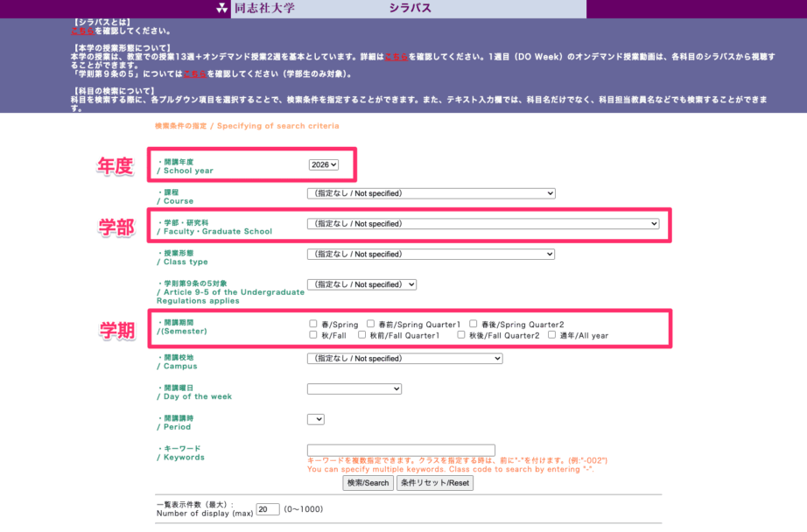Open the School year dropdown showing 2026
The image size is (807, 532).
click(x=323, y=163)
